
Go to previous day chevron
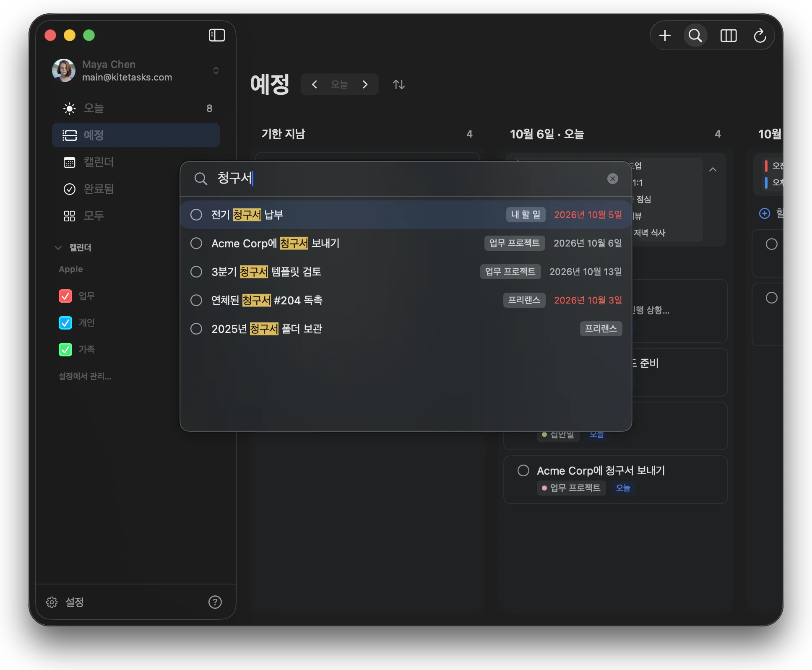pyautogui.click(x=314, y=84)
